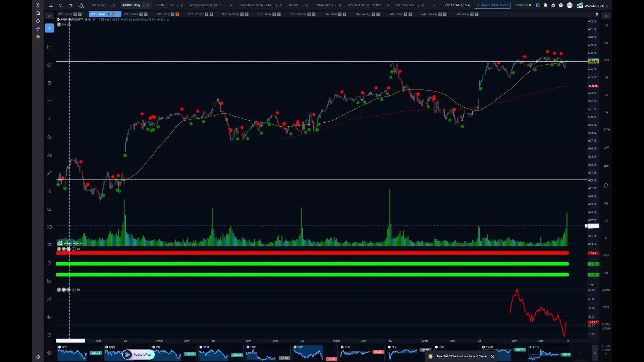Select the 1H timeframe on right sidebar
644x362 pixels.
click(606, 78)
